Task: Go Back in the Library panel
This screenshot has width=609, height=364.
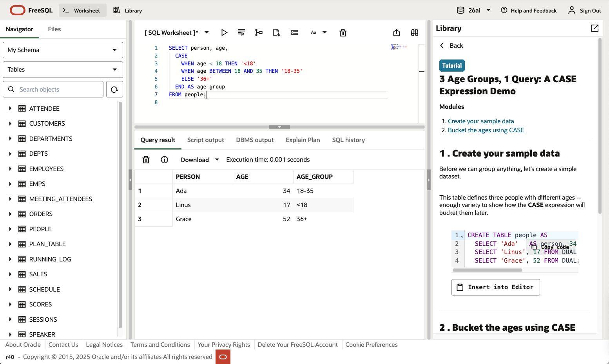Action: point(451,46)
